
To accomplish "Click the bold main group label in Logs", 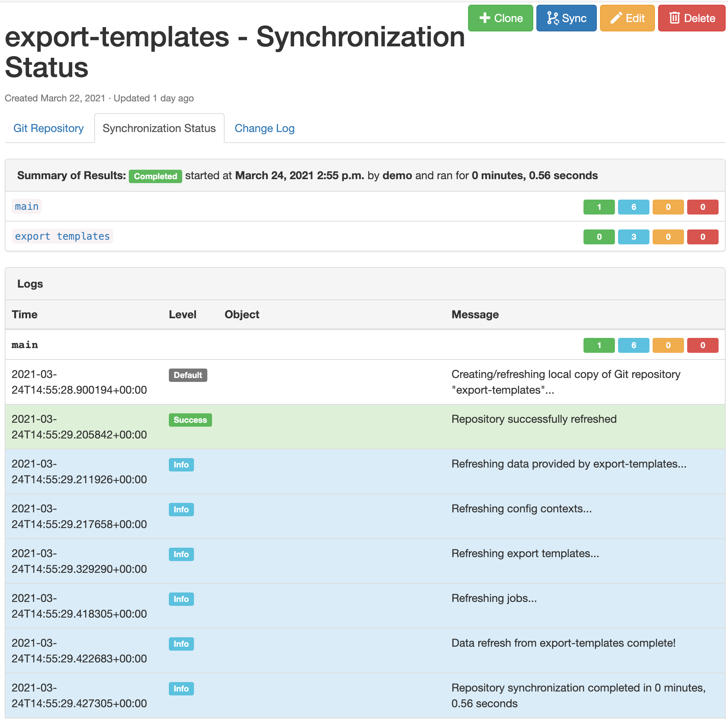I will 25,345.
